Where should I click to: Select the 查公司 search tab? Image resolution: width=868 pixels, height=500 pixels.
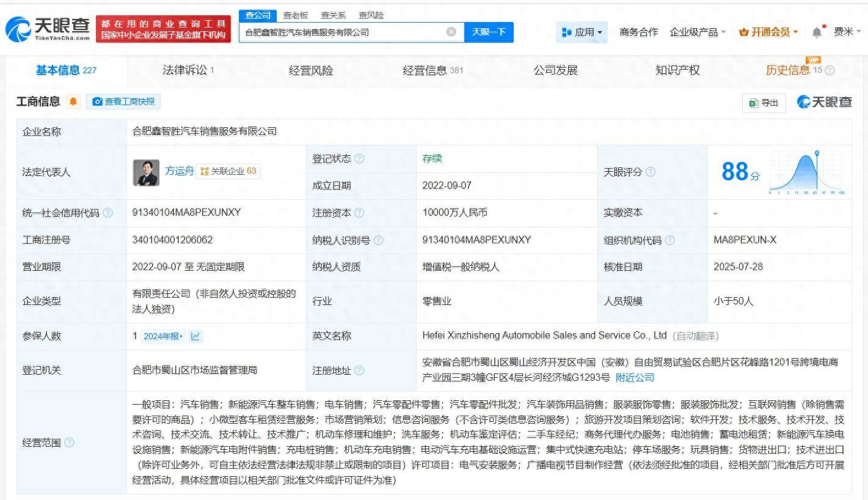(258, 15)
